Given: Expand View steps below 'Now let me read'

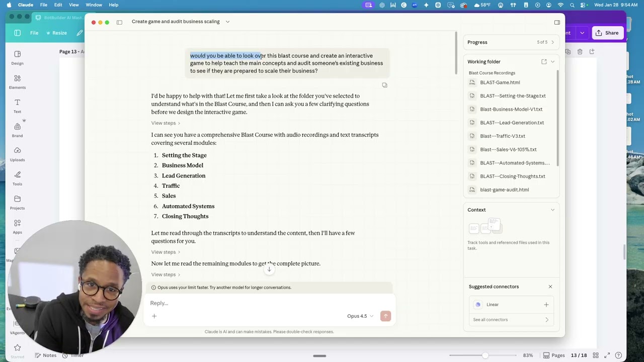Looking at the screenshot, I should tap(166, 275).
